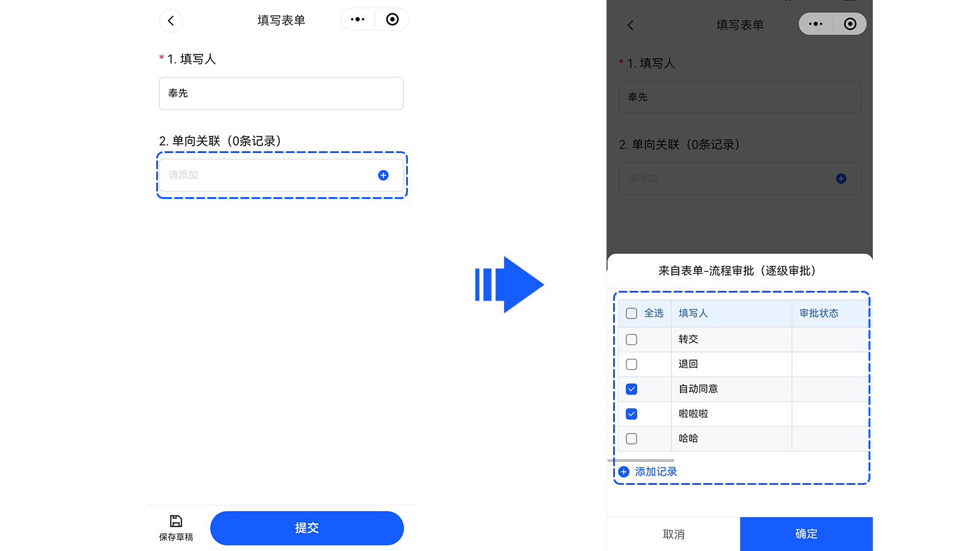Click the 审批状态 column header

coord(821,313)
